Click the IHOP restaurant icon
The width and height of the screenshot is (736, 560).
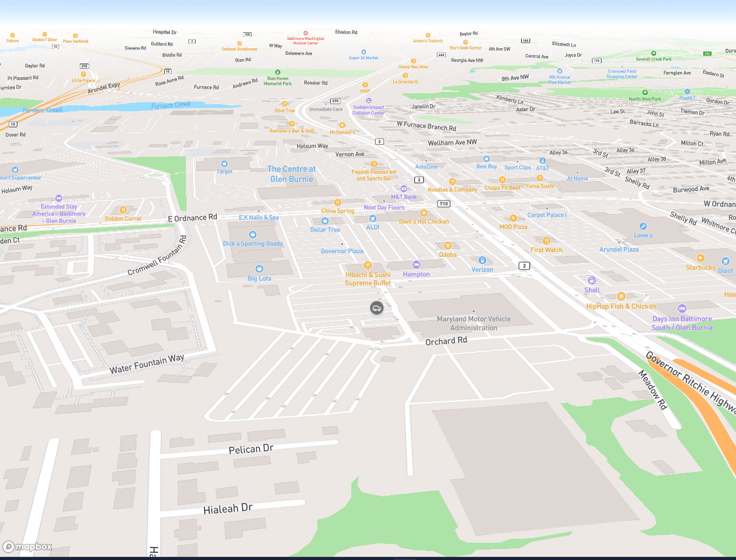365,85
